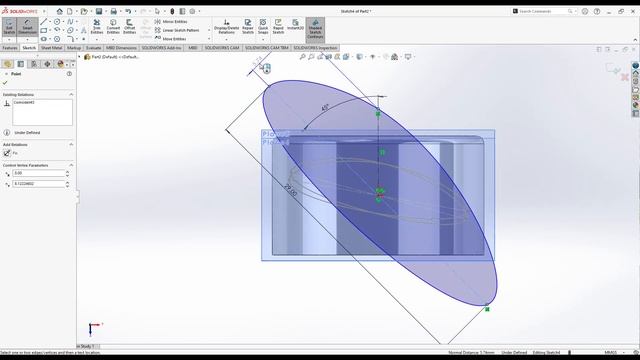Click Move Entities command
The image size is (640, 360).
(171, 39)
